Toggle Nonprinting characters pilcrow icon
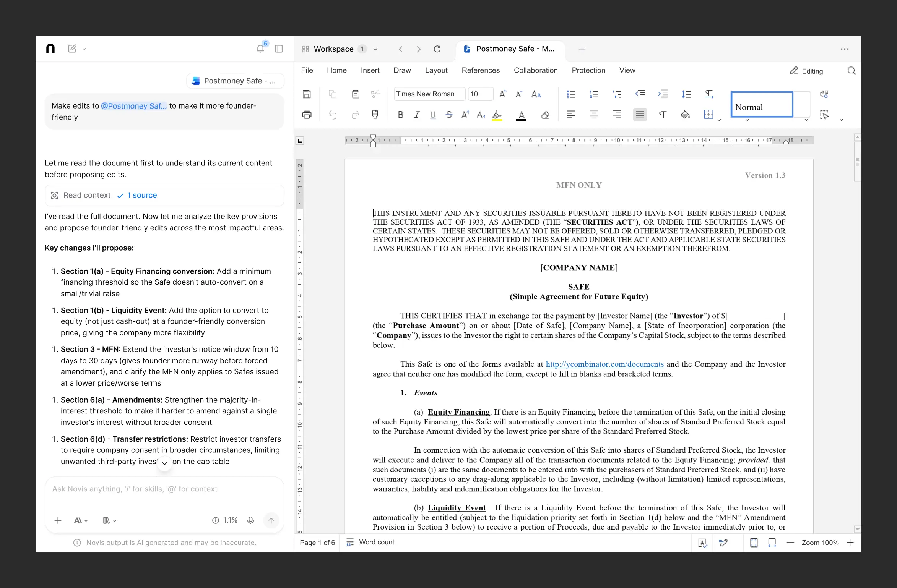Image resolution: width=897 pixels, height=588 pixels. tap(663, 115)
